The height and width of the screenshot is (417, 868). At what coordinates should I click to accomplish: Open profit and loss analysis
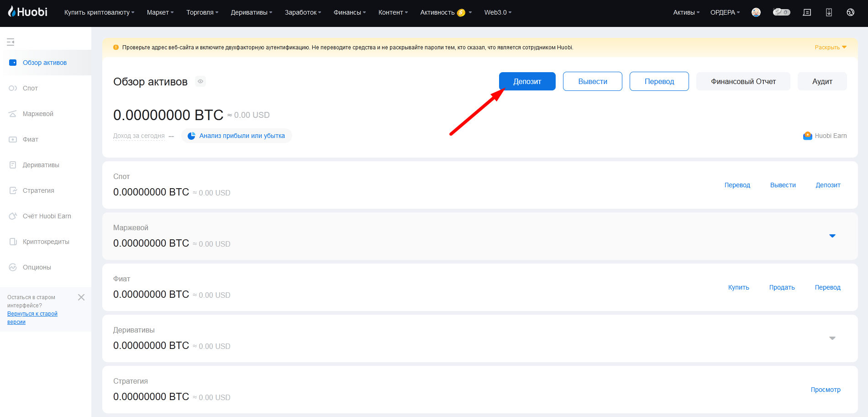237,136
